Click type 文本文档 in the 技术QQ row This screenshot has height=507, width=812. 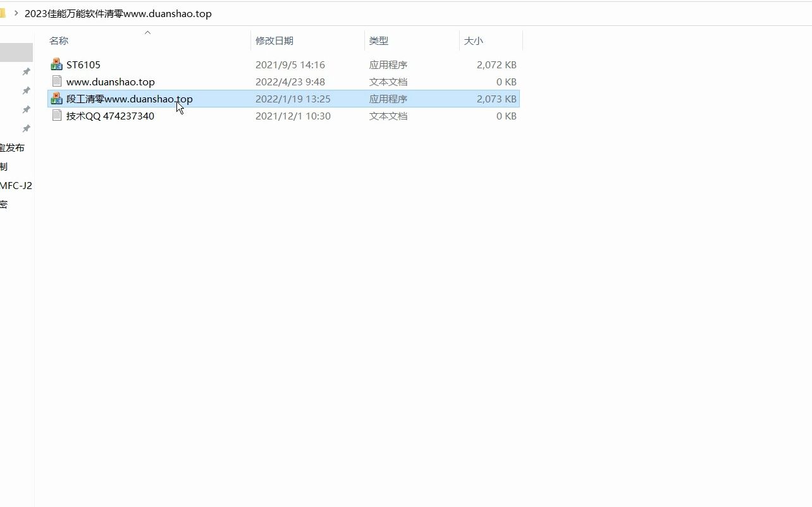click(388, 116)
